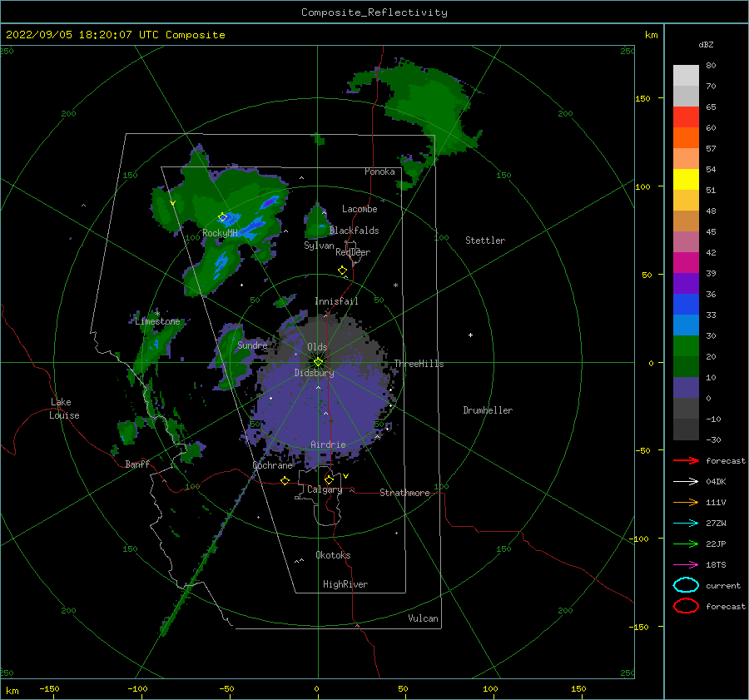The image size is (749, 700).
Task: Click the Blackfalds label
Action: point(354,231)
